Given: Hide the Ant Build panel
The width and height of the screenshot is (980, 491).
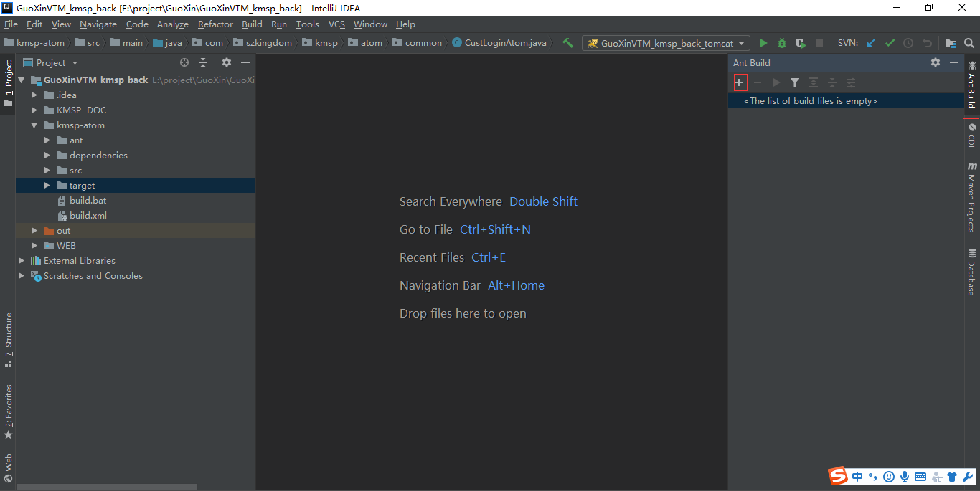Looking at the screenshot, I should pos(954,62).
